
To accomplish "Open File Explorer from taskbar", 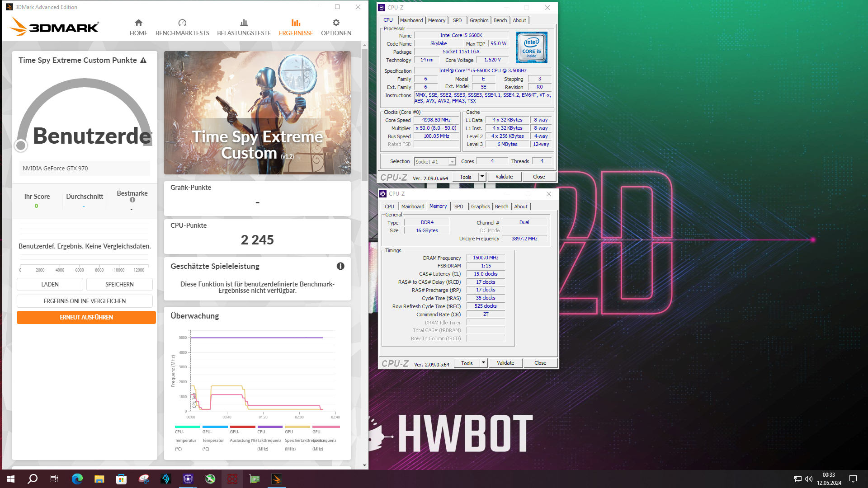I will (x=99, y=479).
